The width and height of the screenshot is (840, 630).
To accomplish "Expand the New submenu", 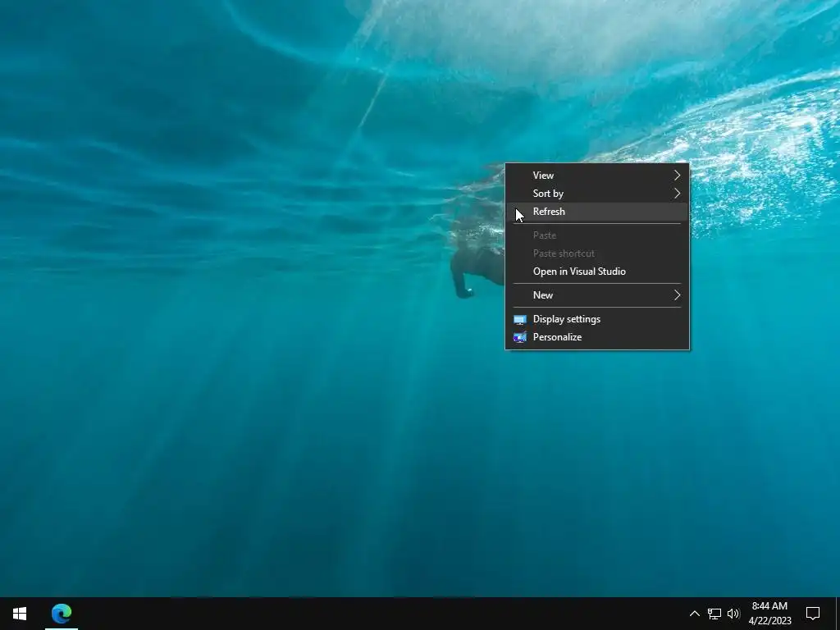I will coord(597,295).
